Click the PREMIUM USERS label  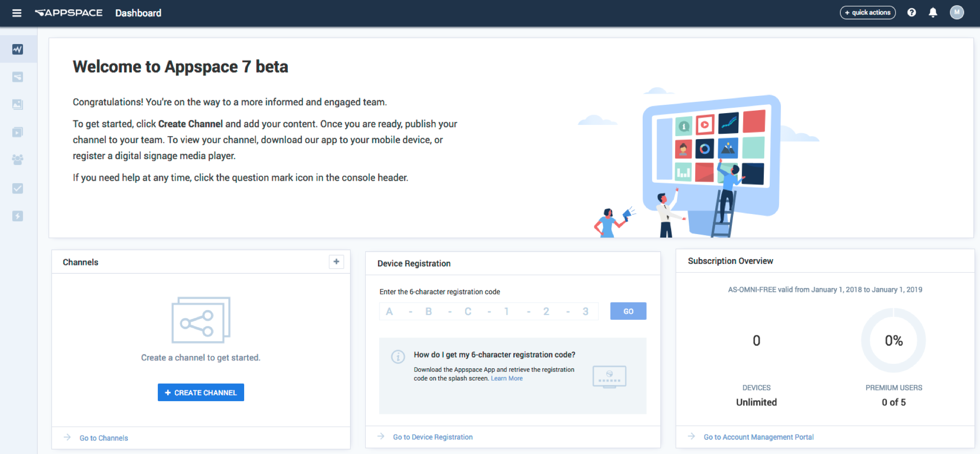[894, 388]
